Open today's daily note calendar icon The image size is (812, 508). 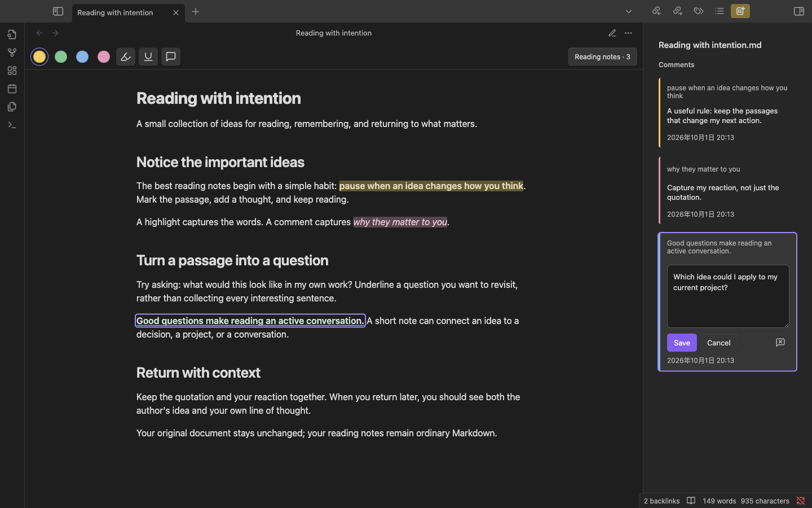(12, 89)
